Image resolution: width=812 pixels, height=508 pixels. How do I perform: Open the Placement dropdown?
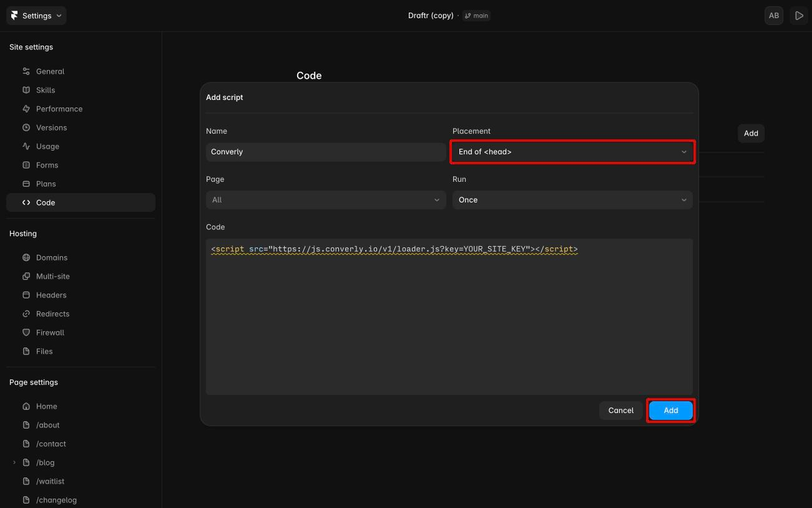pyautogui.click(x=572, y=152)
